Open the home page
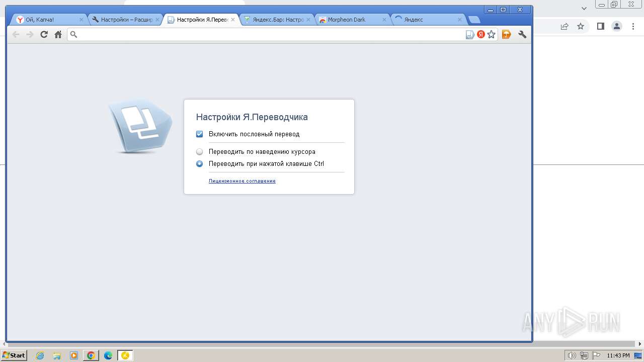 click(x=58, y=34)
